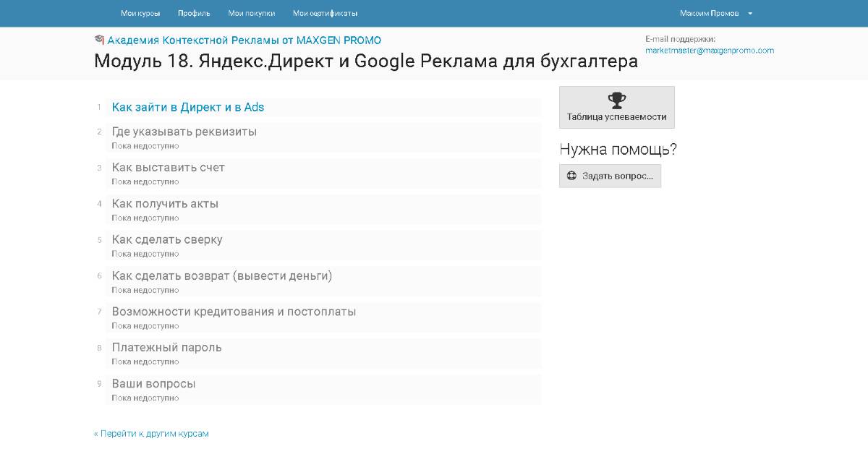Open lesson Как зайти в Директ и в Ads
The width and height of the screenshot is (868, 462).
point(188,107)
